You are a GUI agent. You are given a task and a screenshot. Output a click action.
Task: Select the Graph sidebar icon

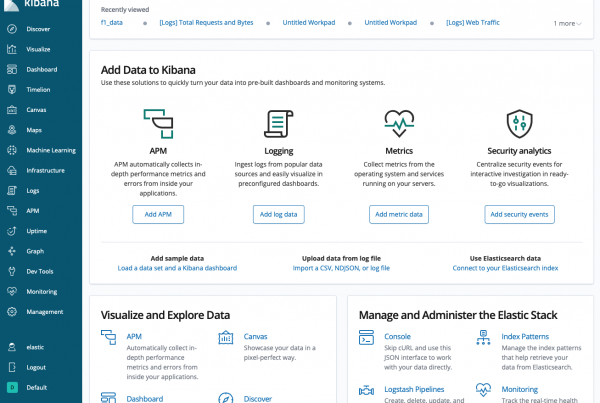coord(12,251)
